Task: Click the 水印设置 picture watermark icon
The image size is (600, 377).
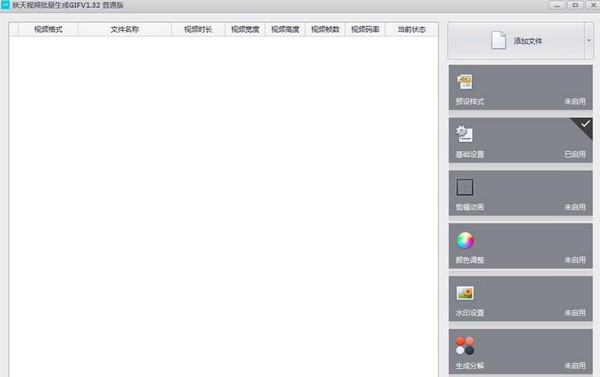Action: point(465,293)
